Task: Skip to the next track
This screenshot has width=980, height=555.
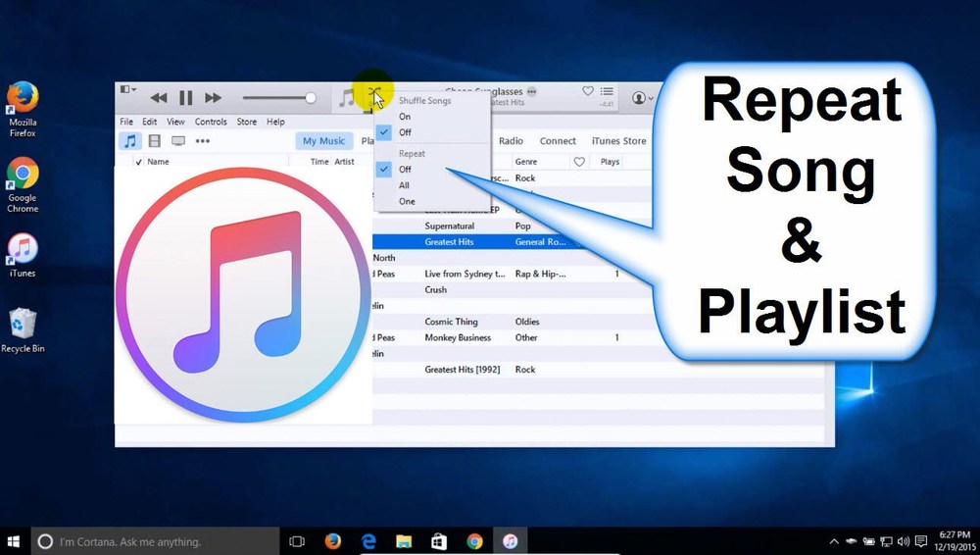Action: click(213, 98)
